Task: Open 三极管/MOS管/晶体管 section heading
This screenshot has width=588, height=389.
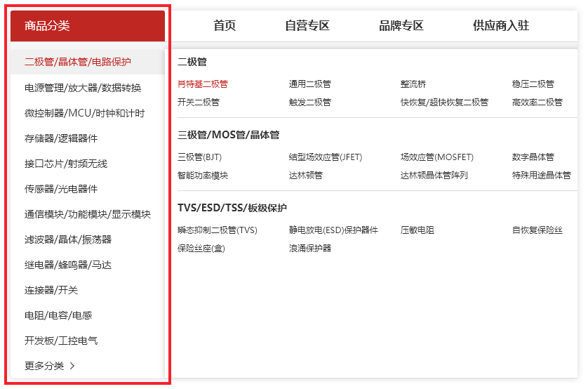Action: (228, 135)
